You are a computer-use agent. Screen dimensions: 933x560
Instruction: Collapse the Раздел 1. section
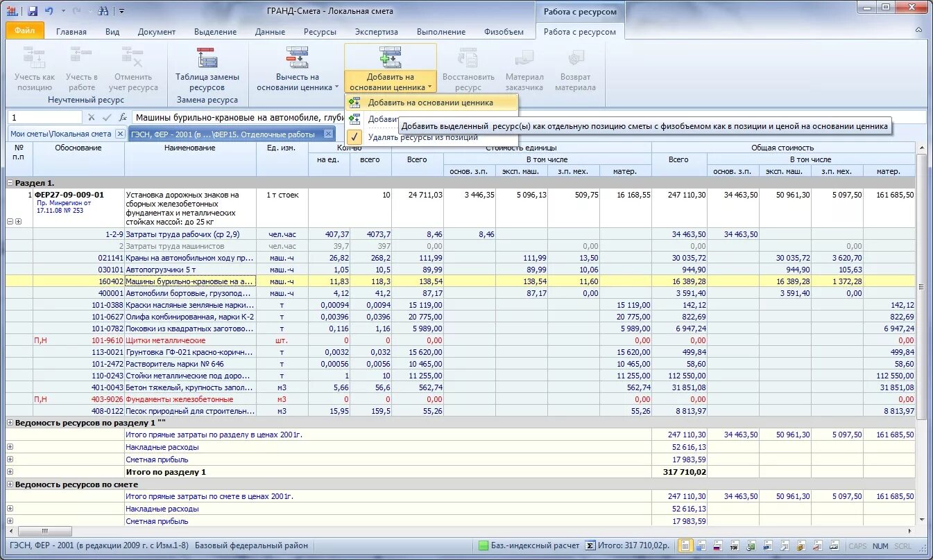click(10, 182)
